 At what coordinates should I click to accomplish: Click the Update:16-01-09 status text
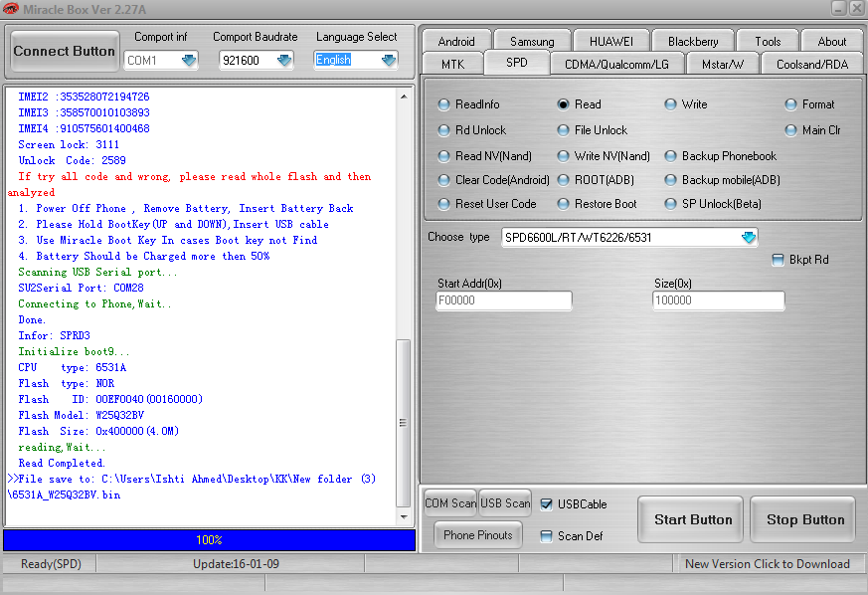click(x=236, y=564)
